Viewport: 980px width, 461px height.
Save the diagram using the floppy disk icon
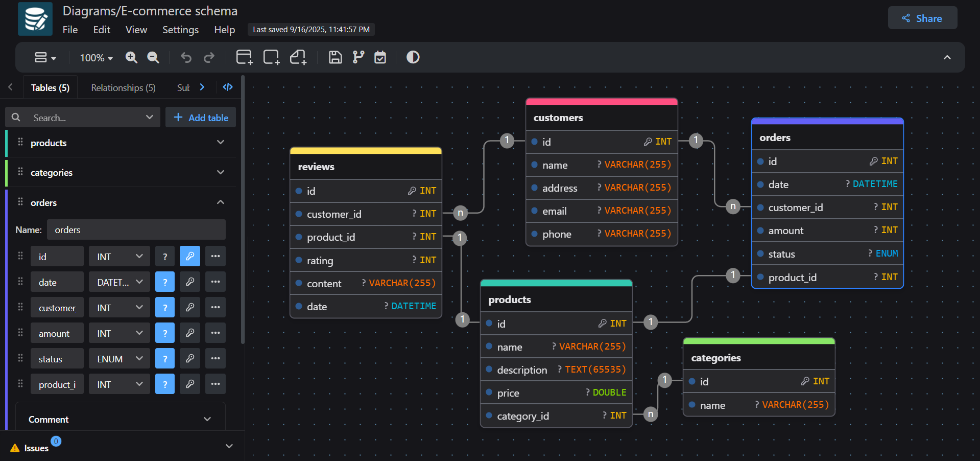(335, 57)
